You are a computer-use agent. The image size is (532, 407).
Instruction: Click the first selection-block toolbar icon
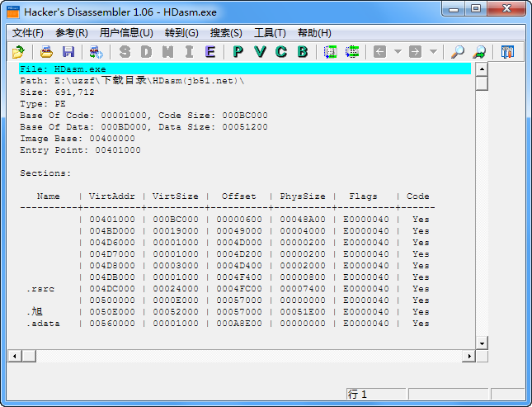pyautogui.click(x=331, y=52)
